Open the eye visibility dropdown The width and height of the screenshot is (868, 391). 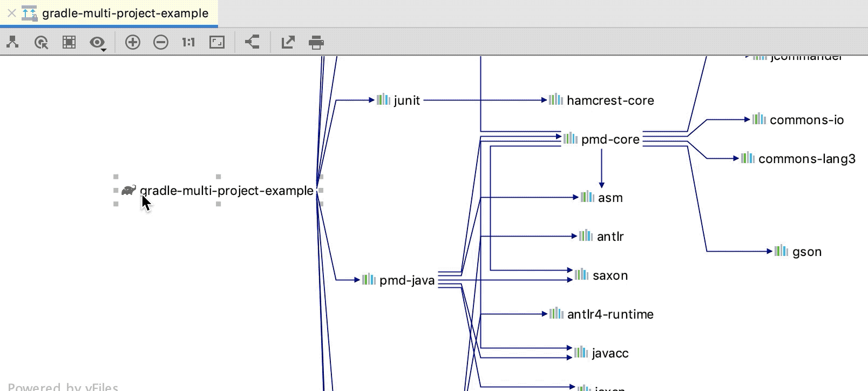coord(98,43)
